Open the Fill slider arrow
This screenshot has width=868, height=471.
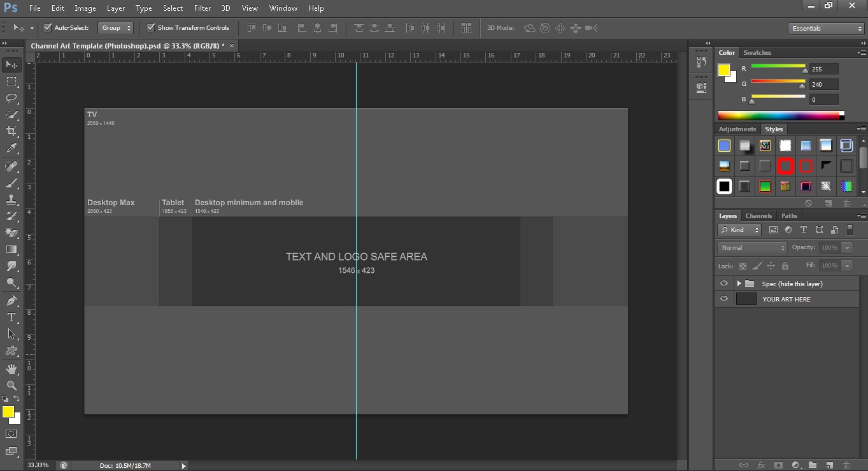(x=847, y=266)
